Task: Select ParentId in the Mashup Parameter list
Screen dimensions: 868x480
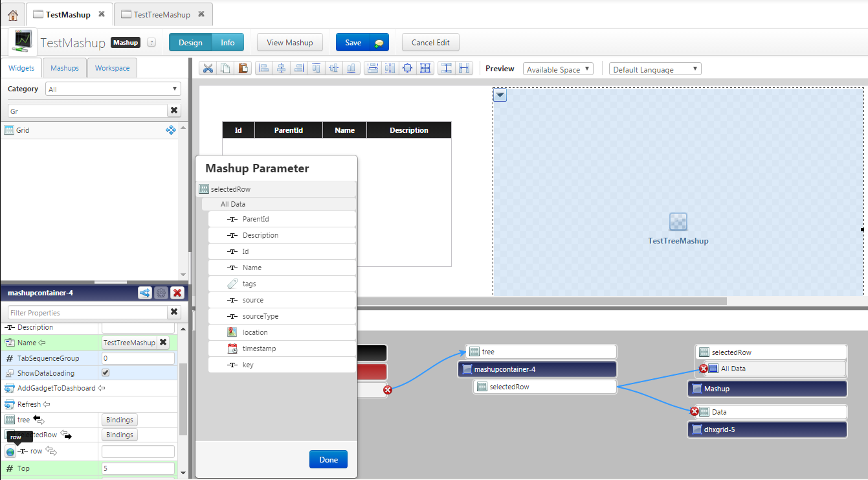Action: 282,219
